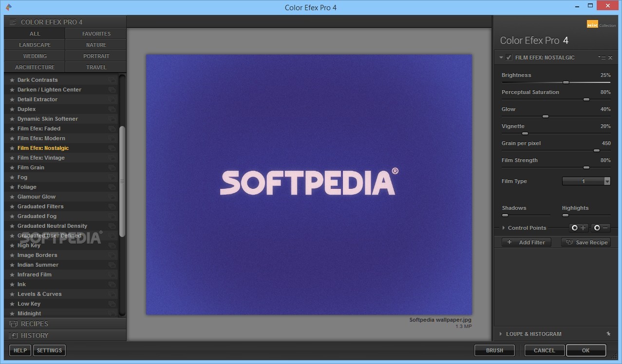Uncheck the Film Efex: Nostalgic filter checkbox
622x364 pixels.
509,57
